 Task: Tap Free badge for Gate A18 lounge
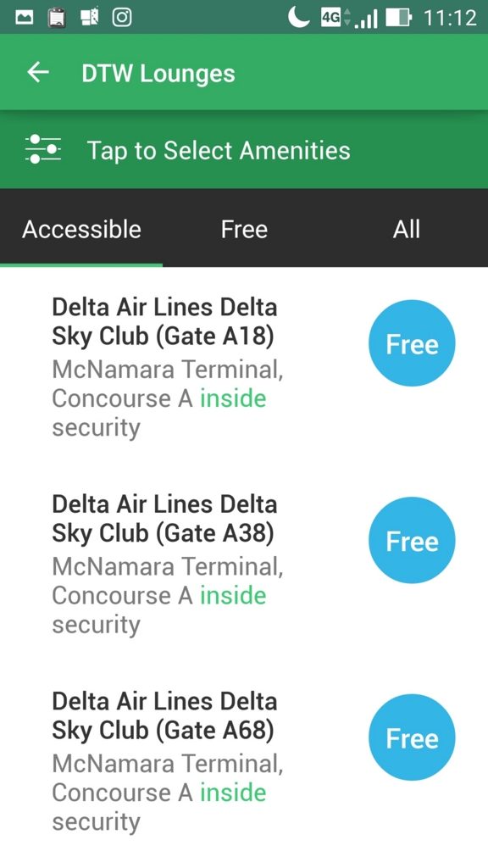412,343
